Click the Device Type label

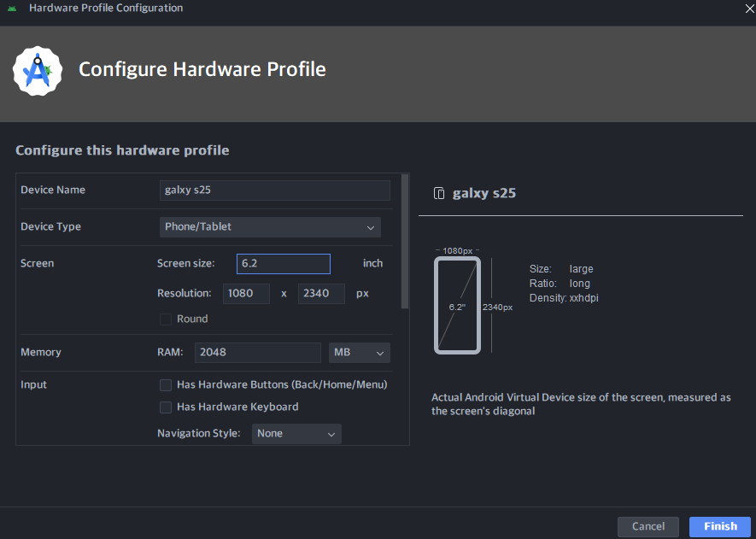coord(50,226)
